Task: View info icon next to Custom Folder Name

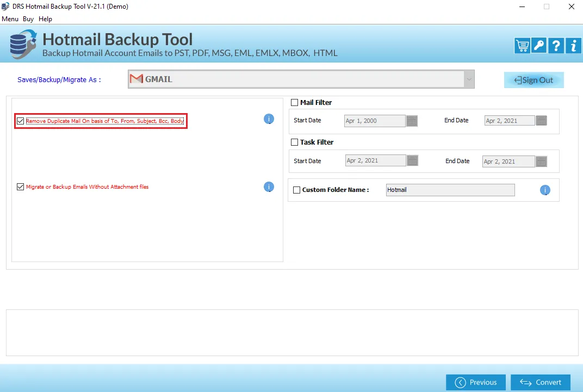Action: tap(545, 190)
